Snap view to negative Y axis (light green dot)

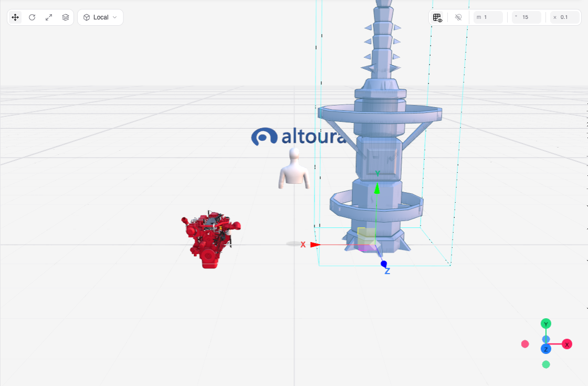(546, 364)
